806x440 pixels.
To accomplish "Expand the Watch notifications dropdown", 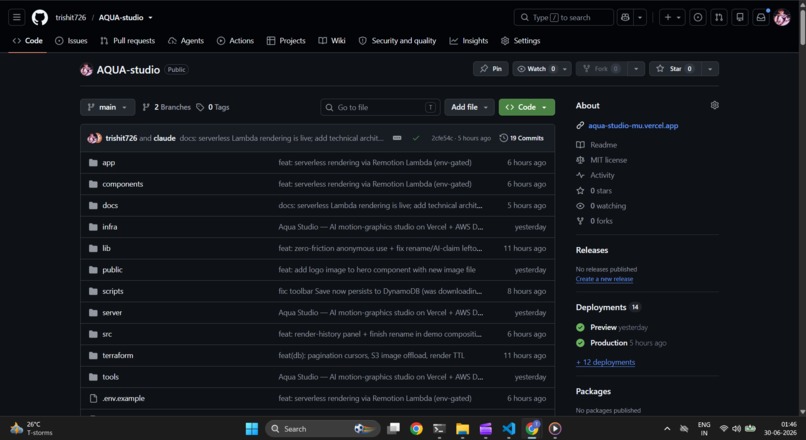I will tap(565, 69).
